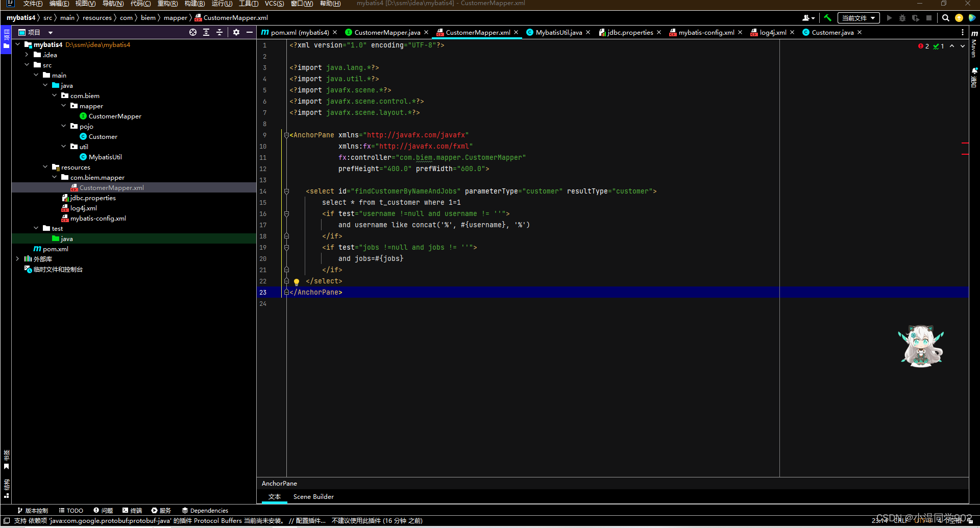The height and width of the screenshot is (528, 980).
Task: Click the settings gear in Project panel header
Action: click(236, 32)
